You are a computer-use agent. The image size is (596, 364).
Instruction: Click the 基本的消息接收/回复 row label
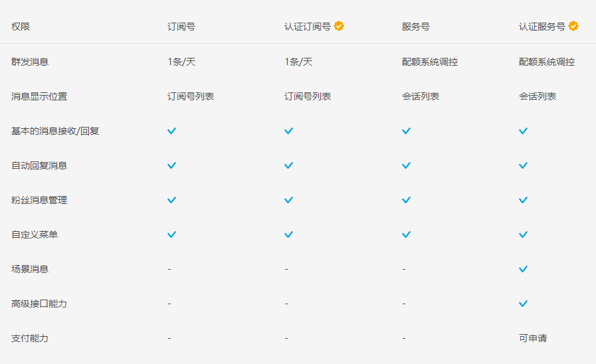coord(55,131)
